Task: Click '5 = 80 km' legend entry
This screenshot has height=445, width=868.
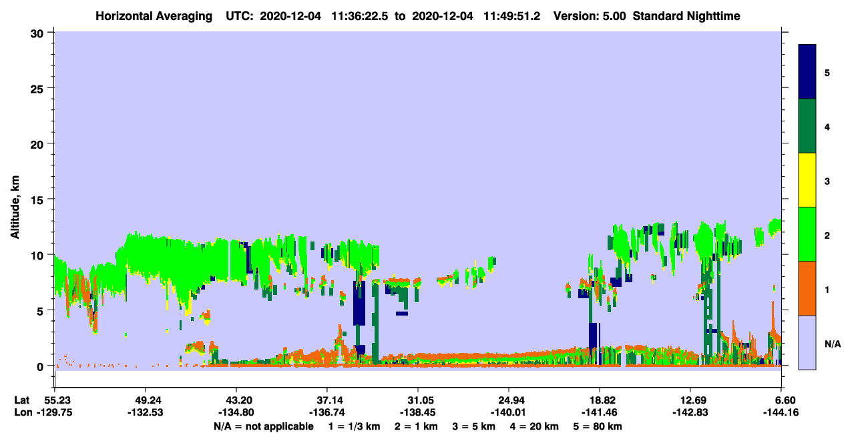Action: click(x=598, y=426)
